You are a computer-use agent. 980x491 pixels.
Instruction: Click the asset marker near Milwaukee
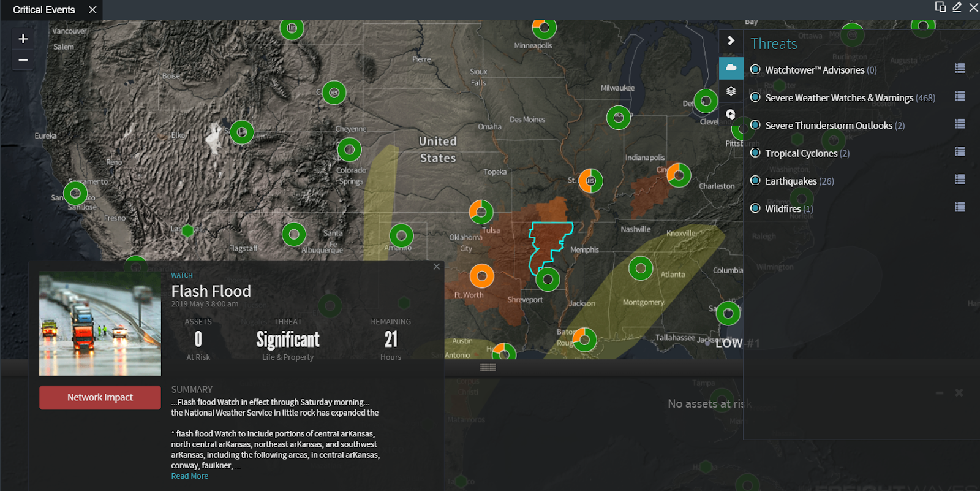(619, 117)
